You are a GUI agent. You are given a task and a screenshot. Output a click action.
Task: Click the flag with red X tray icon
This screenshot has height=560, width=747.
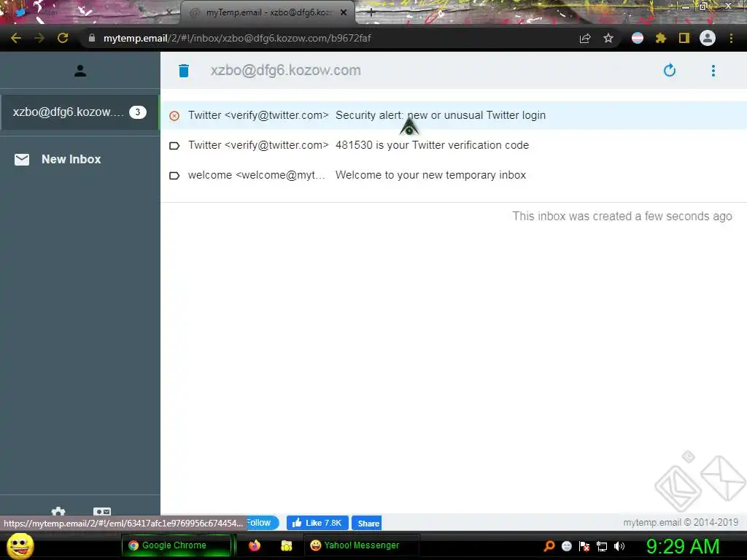[584, 546]
